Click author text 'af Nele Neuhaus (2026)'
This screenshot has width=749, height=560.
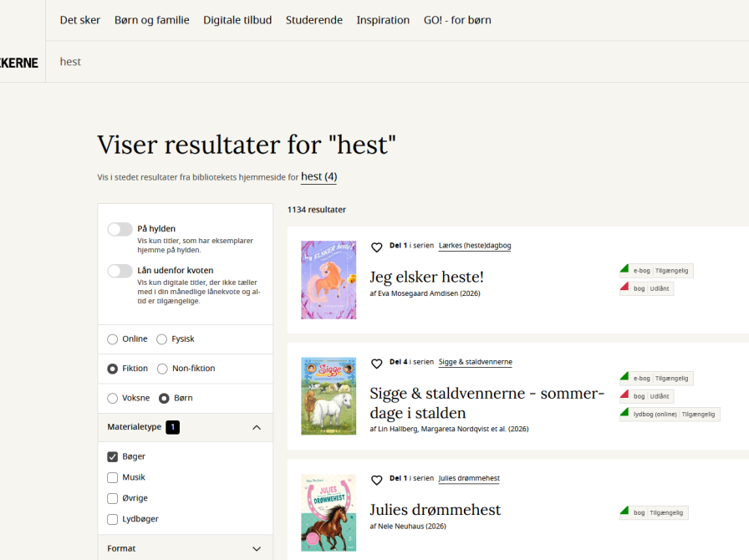pyautogui.click(x=408, y=526)
